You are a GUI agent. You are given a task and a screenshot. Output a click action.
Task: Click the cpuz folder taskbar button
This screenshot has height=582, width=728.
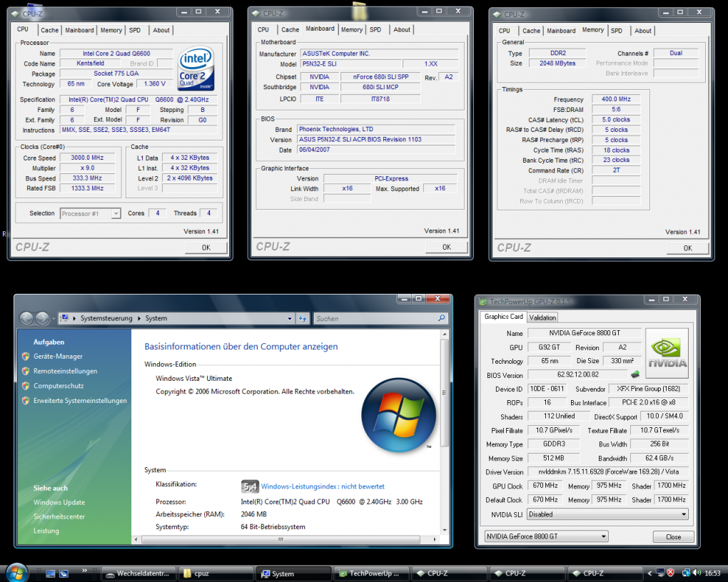[216, 573]
